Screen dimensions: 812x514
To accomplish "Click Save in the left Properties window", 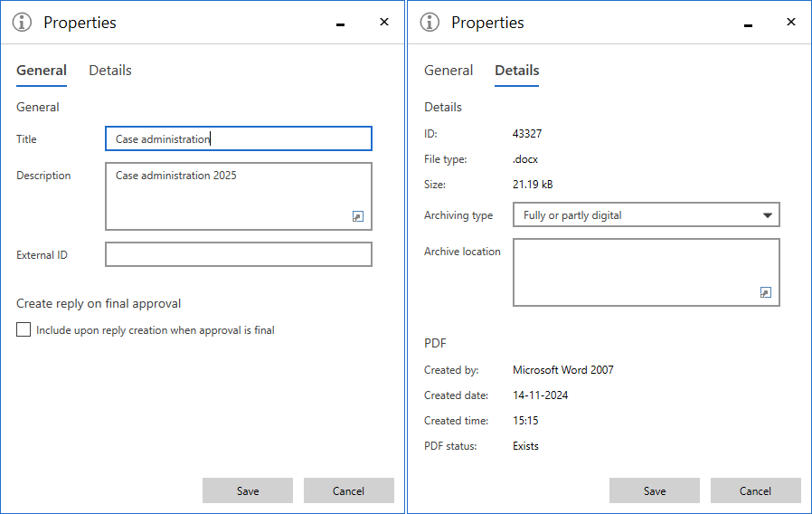I will 248,490.
